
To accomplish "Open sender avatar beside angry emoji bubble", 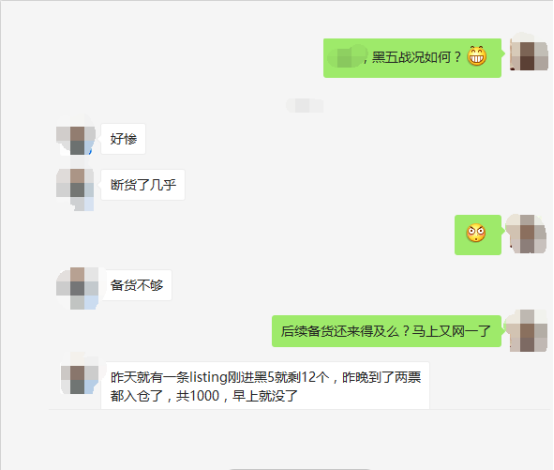I will (x=526, y=233).
